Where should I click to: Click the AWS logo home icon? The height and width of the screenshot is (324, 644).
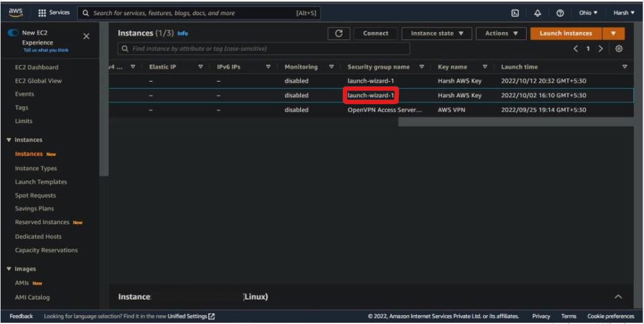coord(16,13)
